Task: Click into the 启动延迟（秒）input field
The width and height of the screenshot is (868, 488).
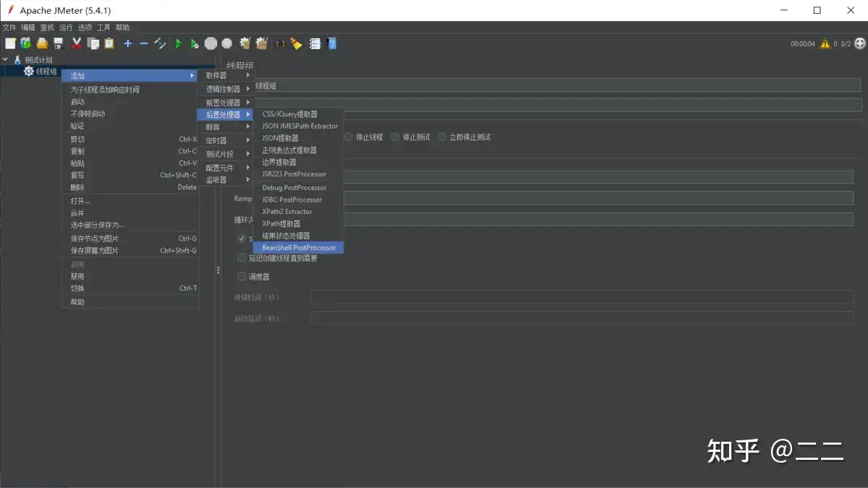Action: tap(582, 318)
